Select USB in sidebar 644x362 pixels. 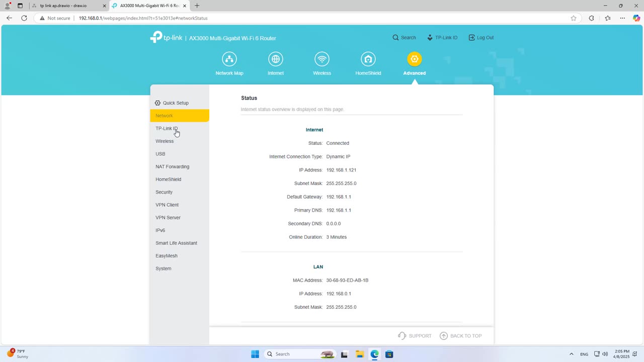click(x=180, y=154)
